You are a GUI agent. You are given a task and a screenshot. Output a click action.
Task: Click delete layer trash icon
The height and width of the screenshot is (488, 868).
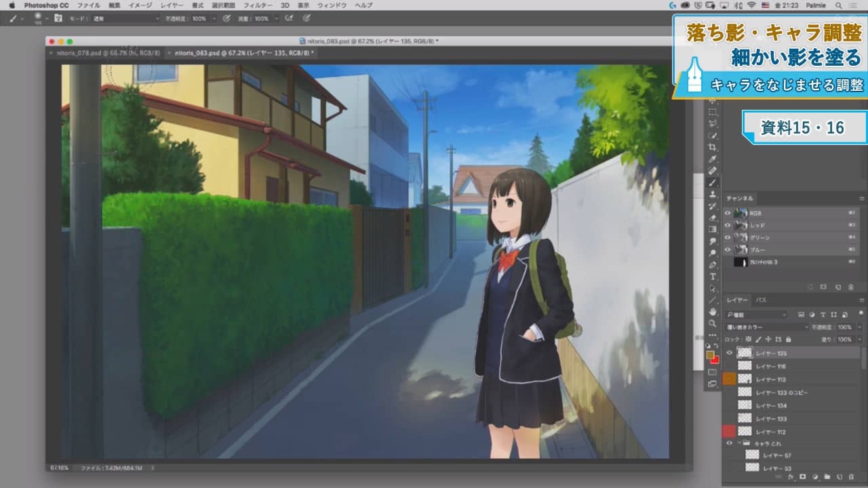(851, 477)
